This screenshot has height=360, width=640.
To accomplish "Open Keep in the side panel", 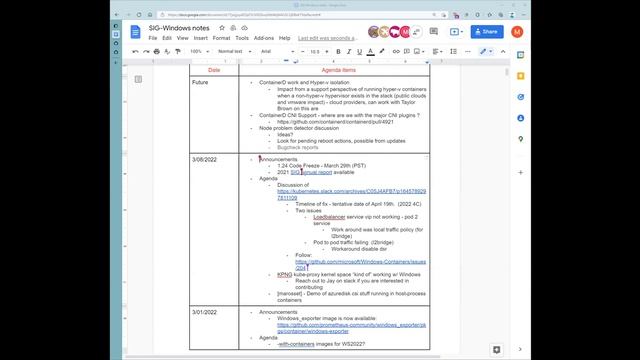I will pyautogui.click(x=520, y=76).
